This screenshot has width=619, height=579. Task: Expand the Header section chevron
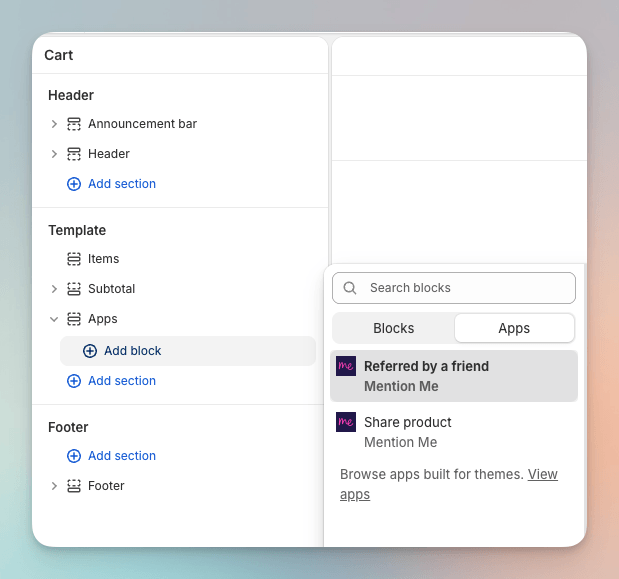pos(54,154)
